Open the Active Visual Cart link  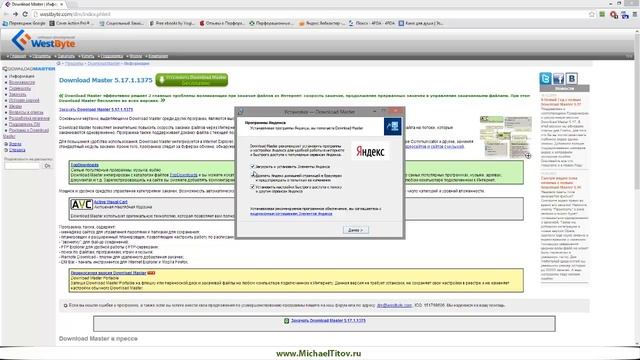(x=111, y=202)
